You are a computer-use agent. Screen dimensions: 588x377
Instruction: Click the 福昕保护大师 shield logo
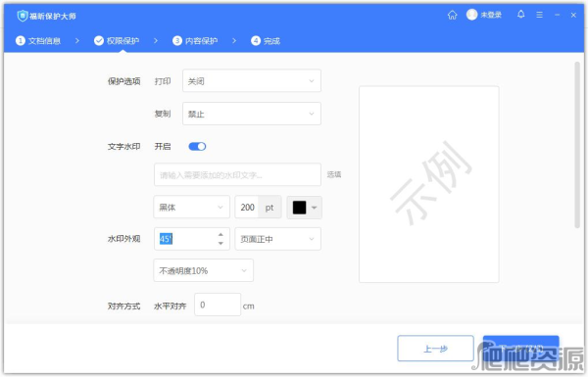(x=23, y=16)
